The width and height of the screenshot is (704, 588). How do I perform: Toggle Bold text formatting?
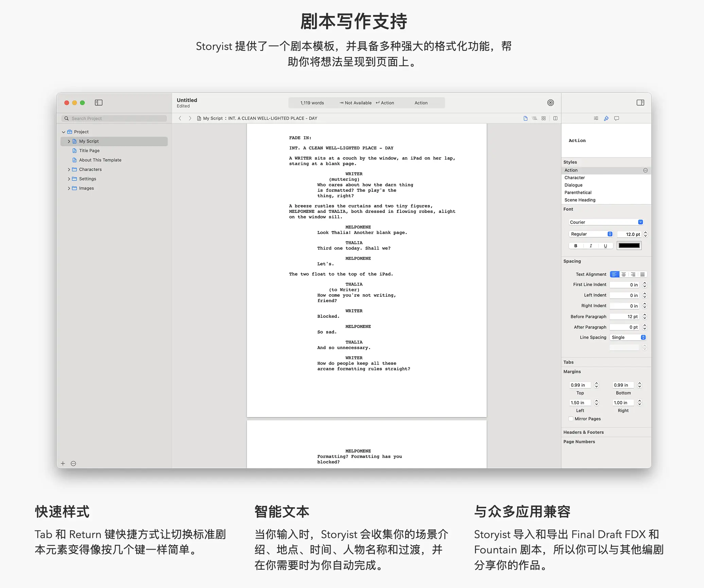576,246
